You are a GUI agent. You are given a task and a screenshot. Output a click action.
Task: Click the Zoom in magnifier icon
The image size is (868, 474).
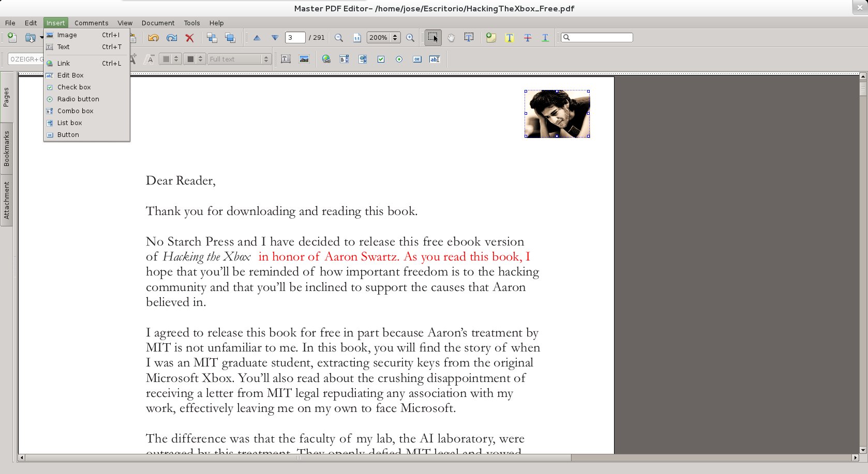(410, 38)
